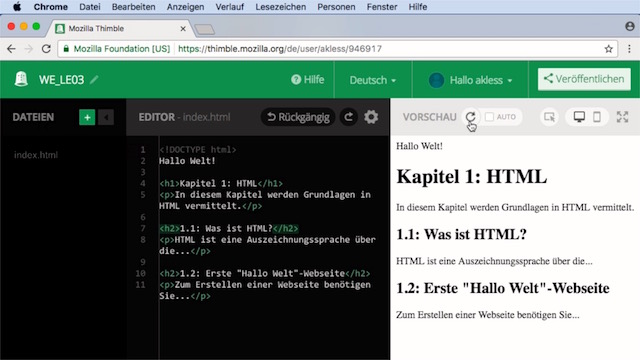The height and width of the screenshot is (360, 640).
Task: Collapse the Dateien file panel
Action: point(106,118)
